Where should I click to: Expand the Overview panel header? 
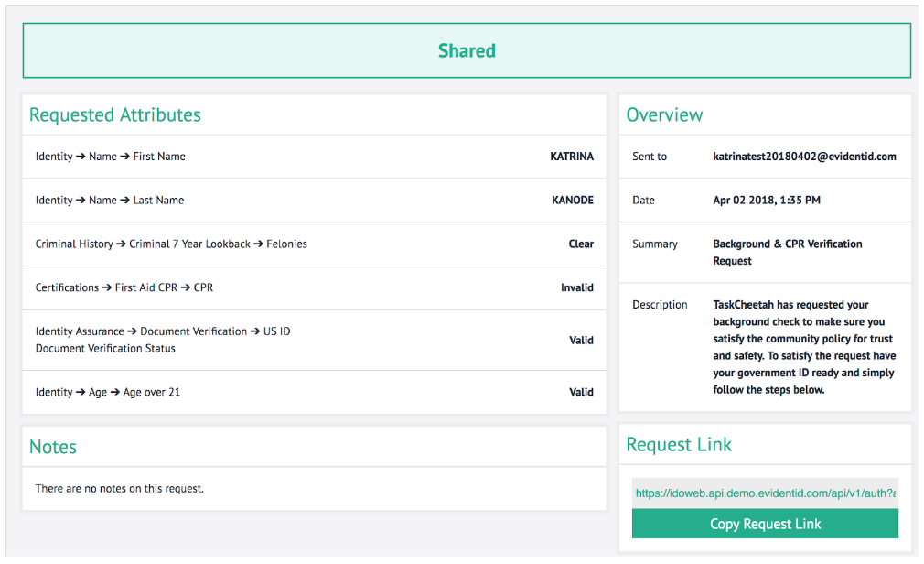point(664,114)
